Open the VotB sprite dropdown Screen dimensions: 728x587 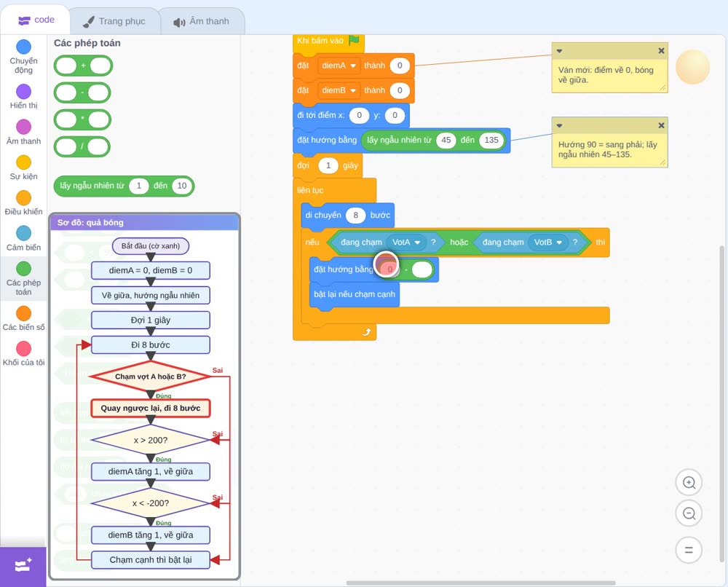548,243
